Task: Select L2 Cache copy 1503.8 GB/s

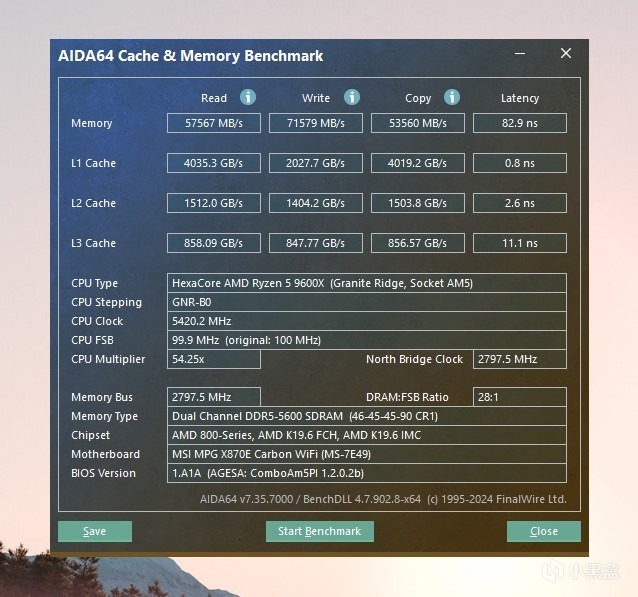Action: [x=418, y=203]
